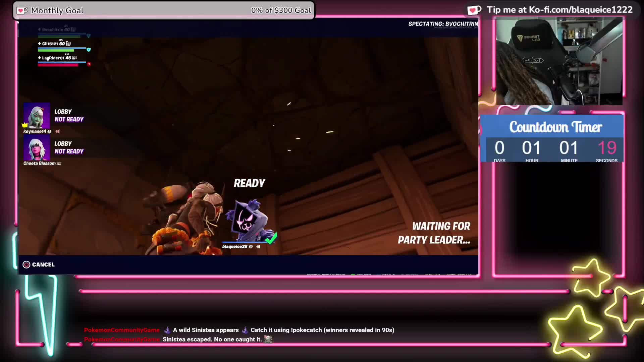Click keymane14 speaker voice icon
The height and width of the screenshot is (362, 644).
(x=58, y=131)
